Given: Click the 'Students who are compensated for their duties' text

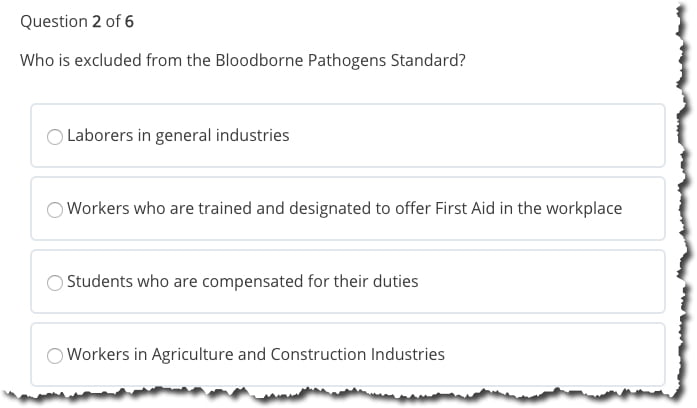Looking at the screenshot, I should coord(242,281).
